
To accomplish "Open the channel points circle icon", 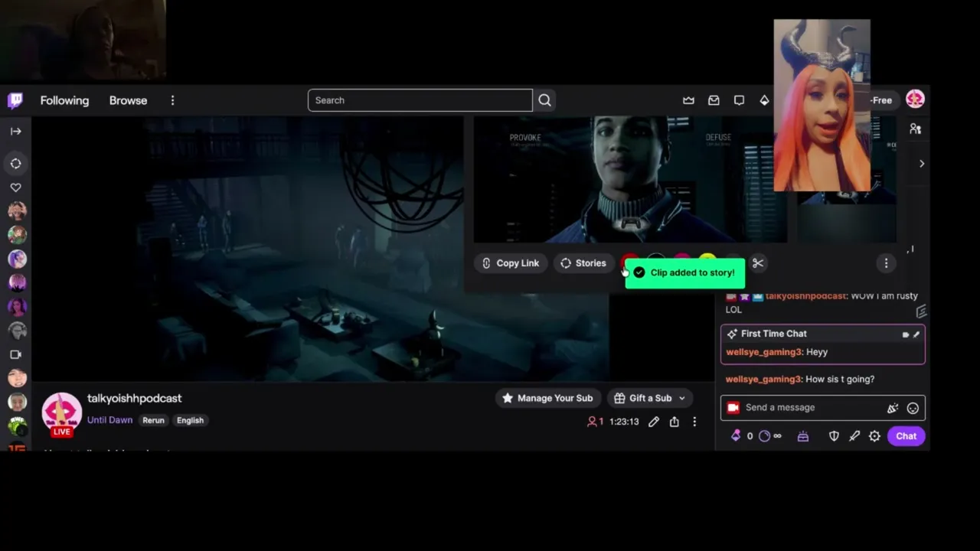I will pyautogui.click(x=764, y=436).
